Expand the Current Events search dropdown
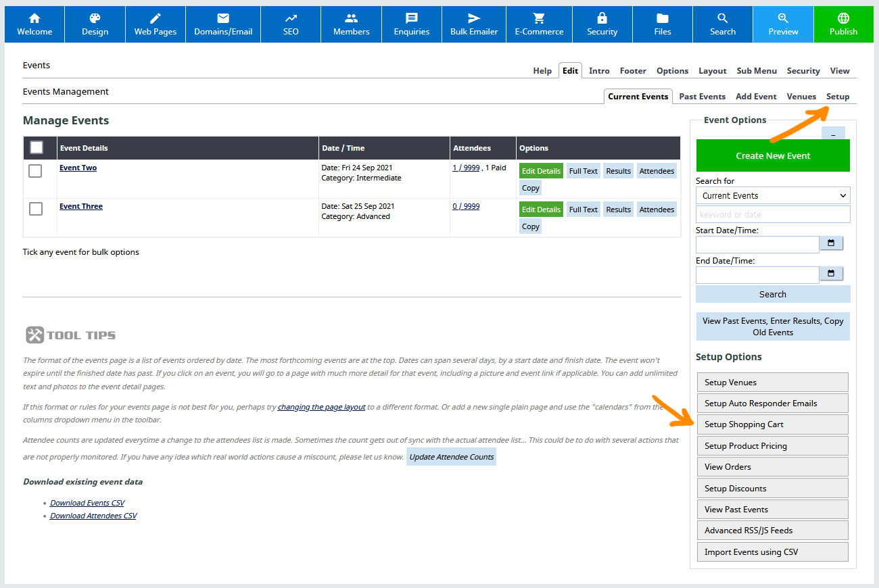879x588 pixels. 773,195
